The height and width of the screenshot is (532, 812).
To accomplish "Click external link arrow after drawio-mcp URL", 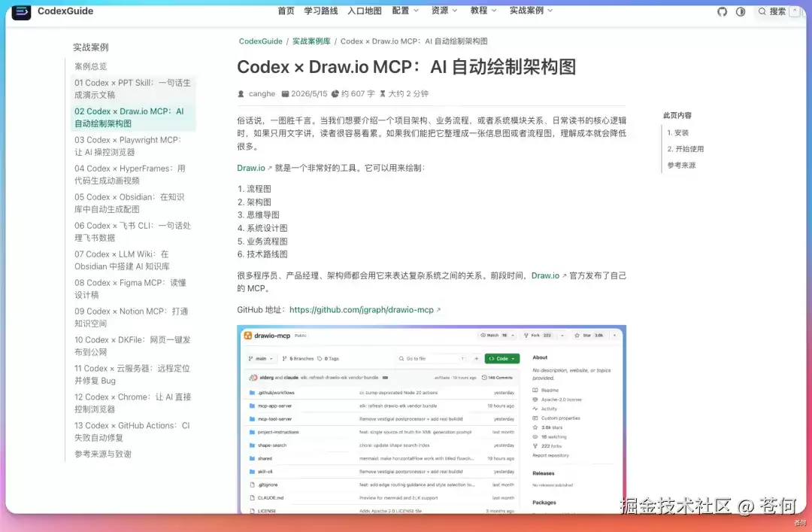I will tap(438, 310).
